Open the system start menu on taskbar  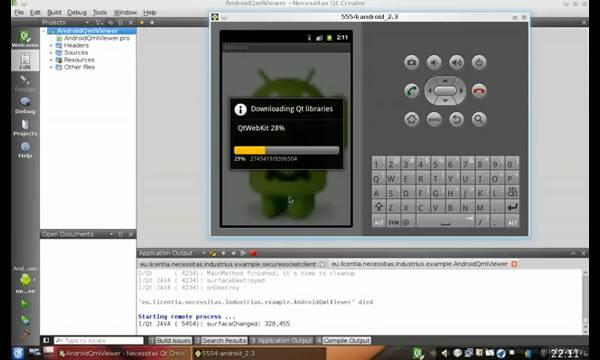tap(18, 353)
